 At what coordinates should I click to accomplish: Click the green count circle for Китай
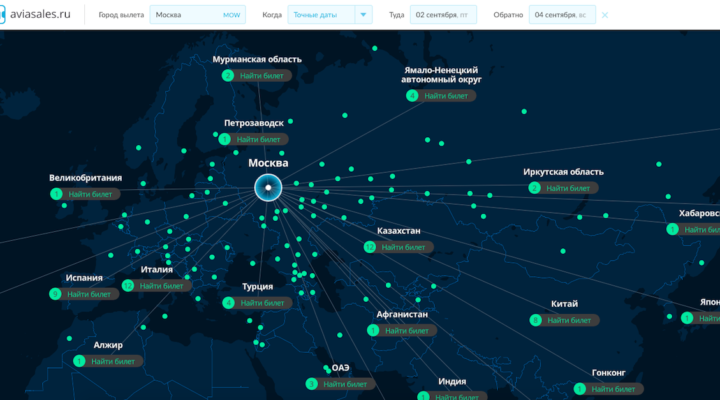[x=536, y=320]
